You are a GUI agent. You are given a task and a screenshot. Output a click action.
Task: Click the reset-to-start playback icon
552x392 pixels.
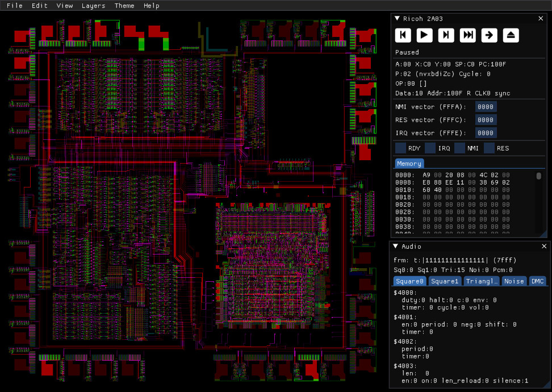click(403, 35)
